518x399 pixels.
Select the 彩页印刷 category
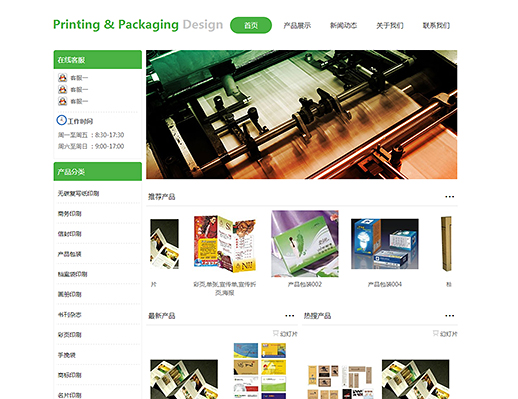coord(69,335)
